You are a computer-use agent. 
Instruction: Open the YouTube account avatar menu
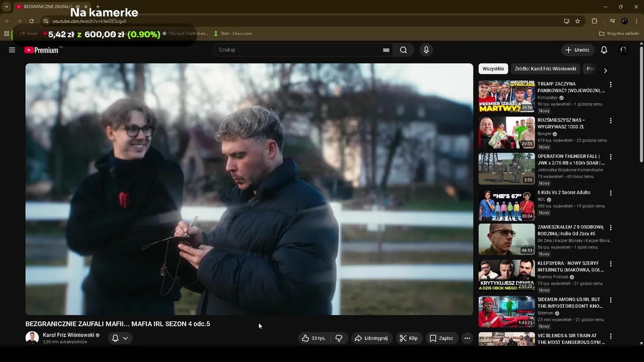pos(623,50)
